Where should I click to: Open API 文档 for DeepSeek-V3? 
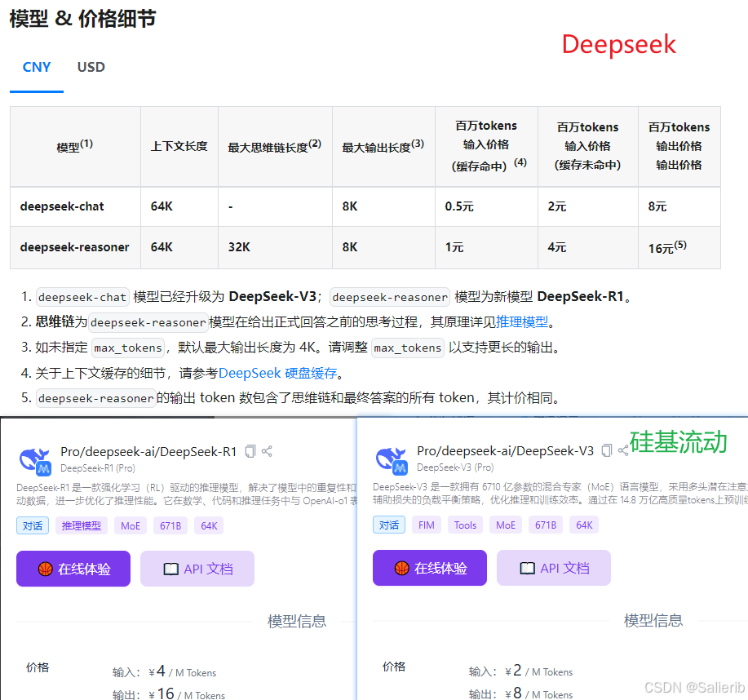point(554,568)
